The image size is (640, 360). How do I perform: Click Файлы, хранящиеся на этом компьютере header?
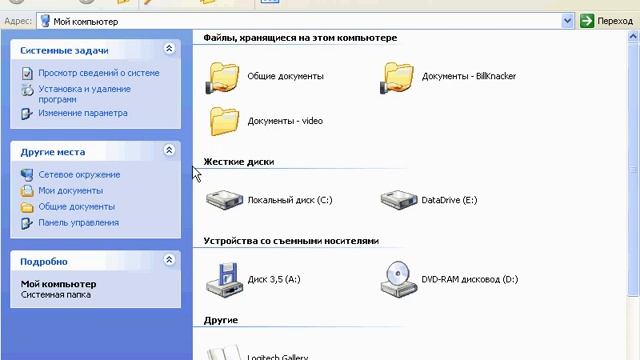[300, 38]
